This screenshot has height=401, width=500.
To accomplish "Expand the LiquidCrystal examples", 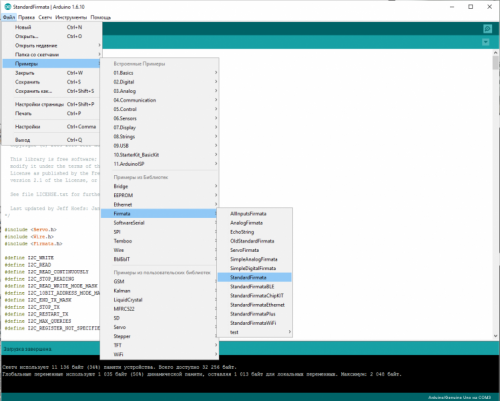I will [160, 300].
